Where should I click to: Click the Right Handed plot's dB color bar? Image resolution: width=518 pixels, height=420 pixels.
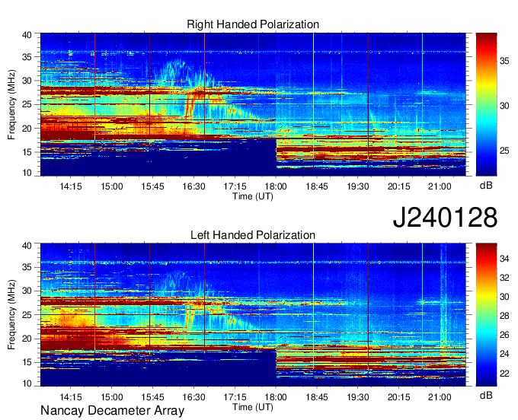tap(486, 104)
